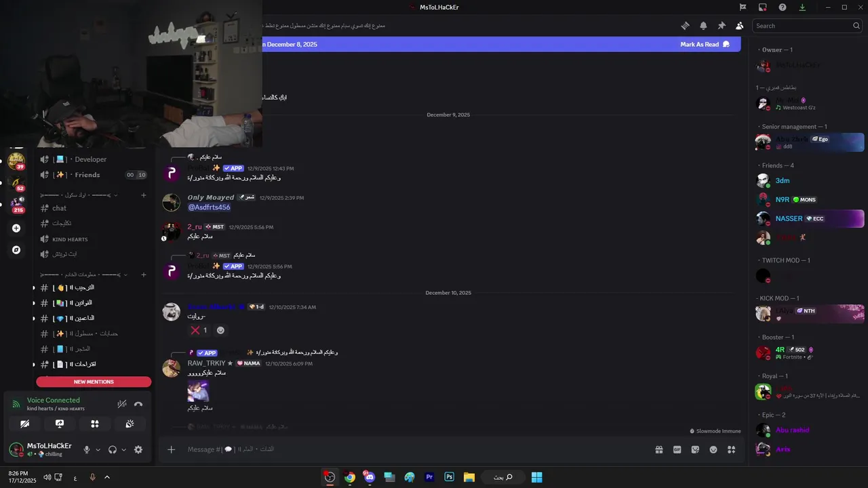Add a channel to the chat category
Viewport: 868px width, 488px height.
click(143, 195)
